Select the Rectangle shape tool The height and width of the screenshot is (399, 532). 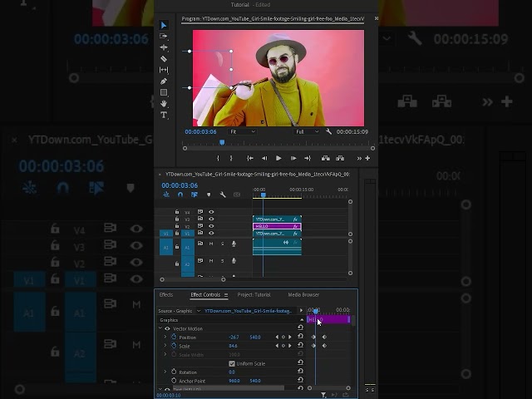164,92
